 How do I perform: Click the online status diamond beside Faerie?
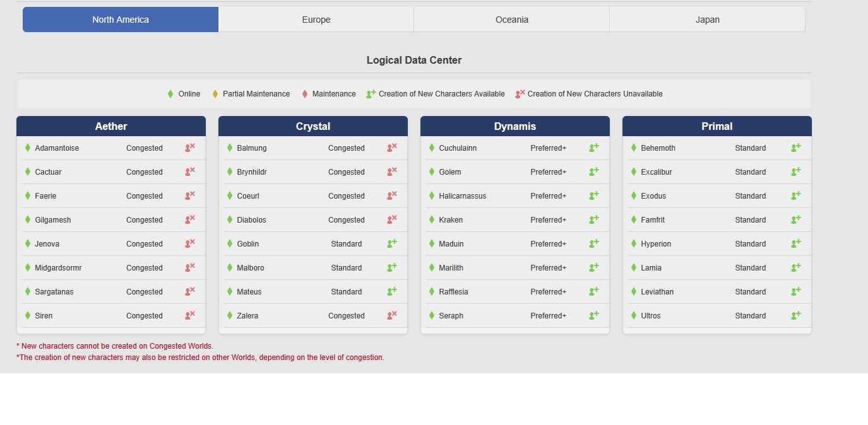pyautogui.click(x=28, y=195)
